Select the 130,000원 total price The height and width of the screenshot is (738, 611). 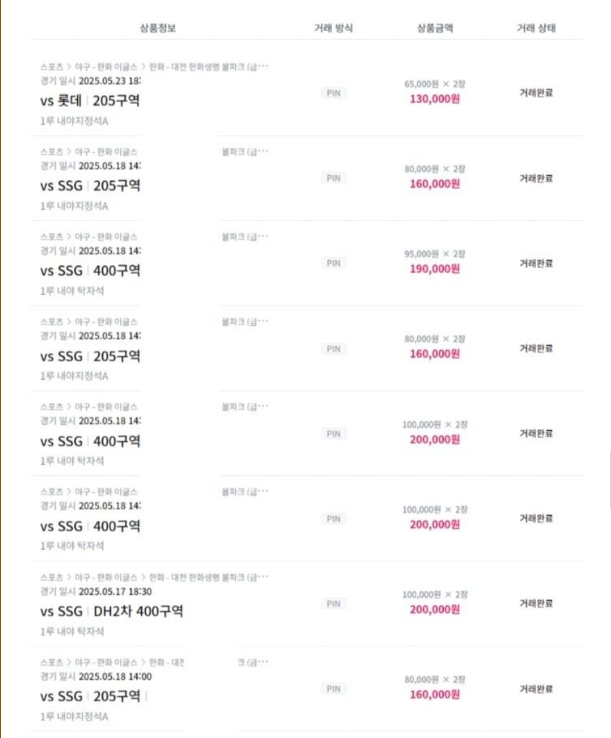434,99
